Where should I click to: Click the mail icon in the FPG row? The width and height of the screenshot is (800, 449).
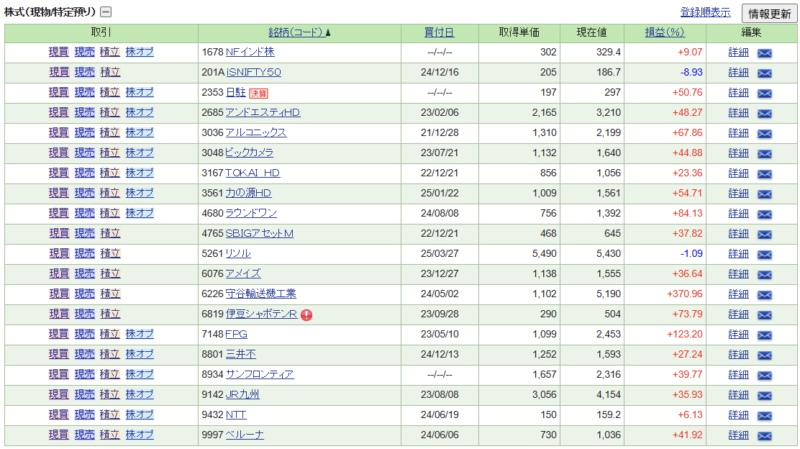pos(764,335)
